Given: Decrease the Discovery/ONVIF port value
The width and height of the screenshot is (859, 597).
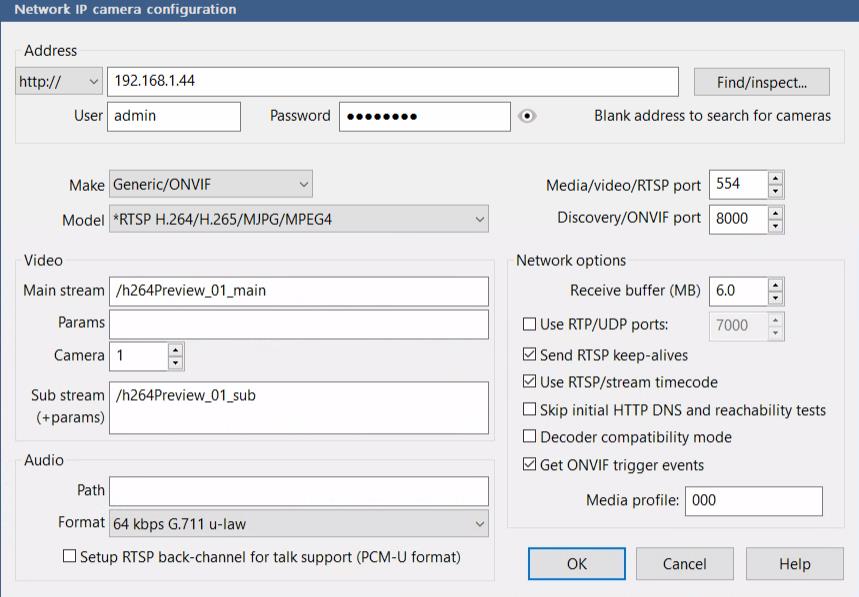Looking at the screenshot, I should 776,225.
